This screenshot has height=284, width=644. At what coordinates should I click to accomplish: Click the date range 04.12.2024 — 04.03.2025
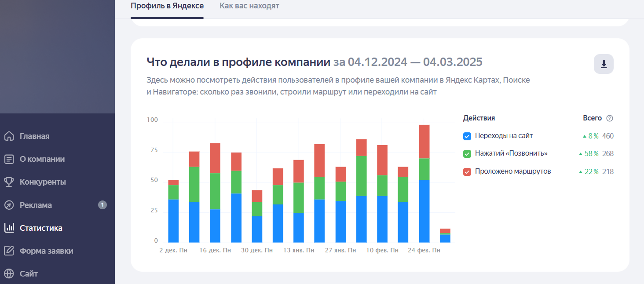[415, 62]
